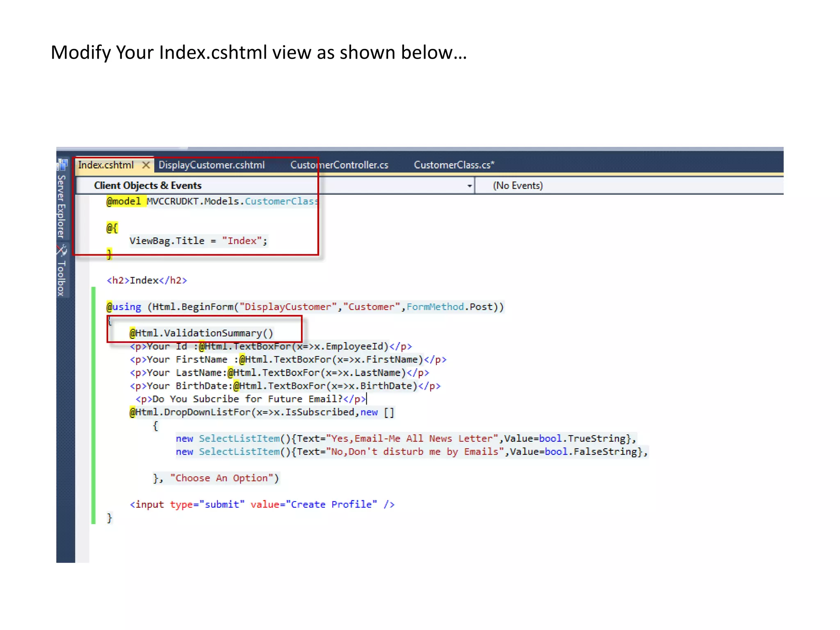Open the Toolbox side panel
The height and width of the screenshot is (630, 840).
pyautogui.click(x=61, y=278)
